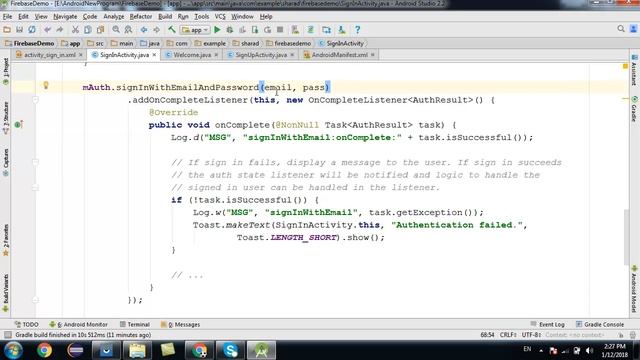
Task: Click the Find magnifier icon
Action: tap(116, 29)
